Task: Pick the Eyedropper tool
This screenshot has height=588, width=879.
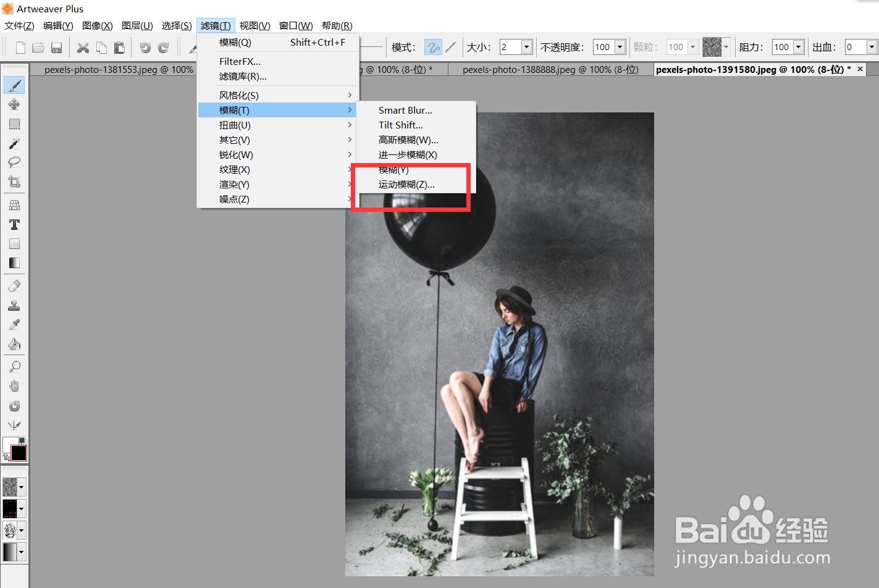Action: tap(14, 325)
